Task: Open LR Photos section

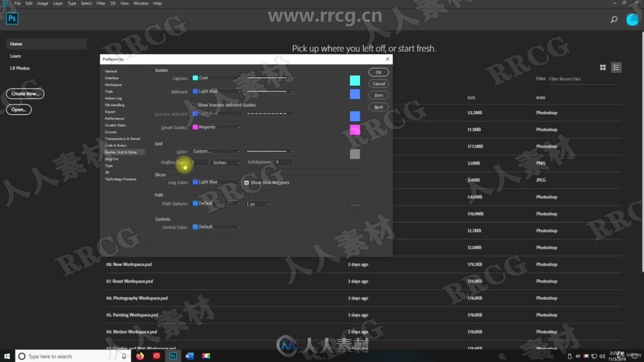Action: (x=20, y=68)
